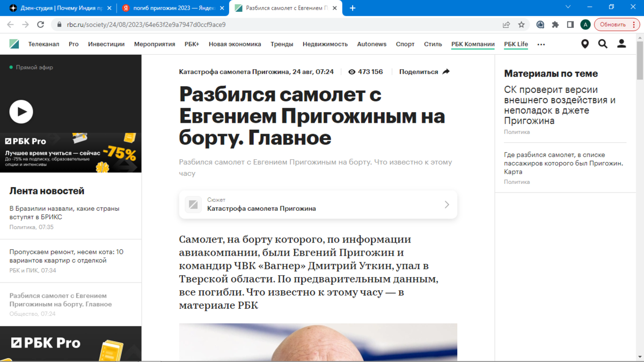This screenshot has width=644, height=362.
Task: Open sidebar Разбился самолет news item
Action: (61, 300)
